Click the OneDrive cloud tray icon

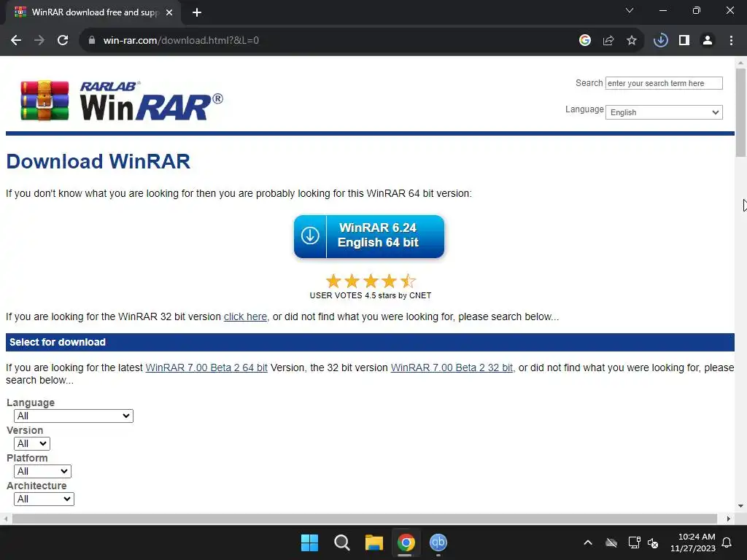click(611, 542)
